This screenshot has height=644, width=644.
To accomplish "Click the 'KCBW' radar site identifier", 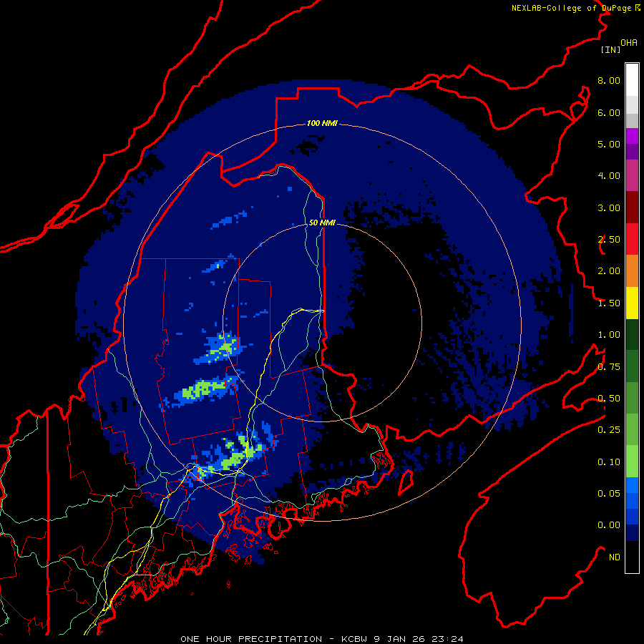I will pos(354,639).
